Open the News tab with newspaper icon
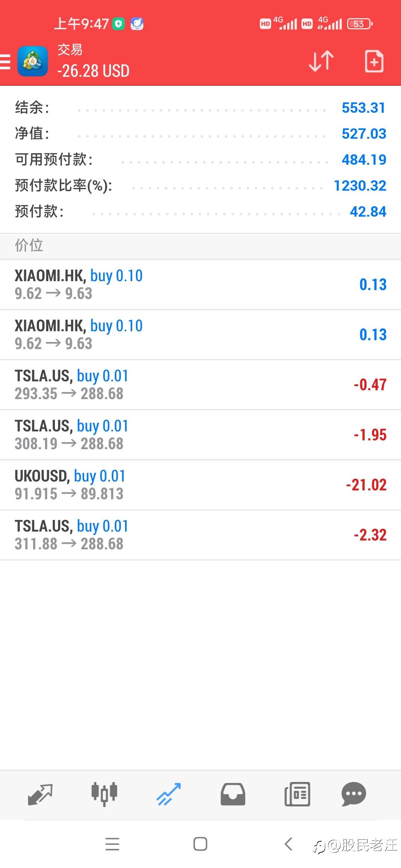 (297, 795)
